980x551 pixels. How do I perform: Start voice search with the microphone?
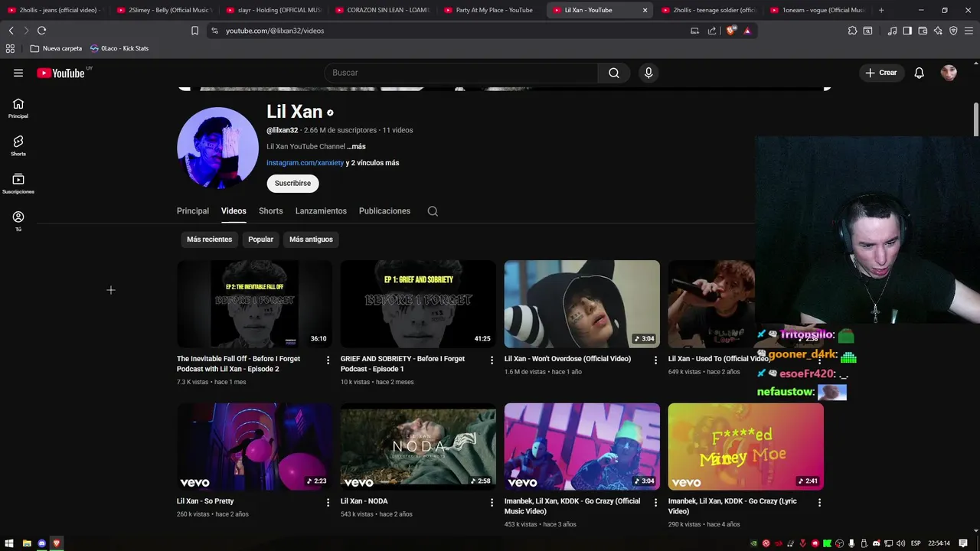coord(648,73)
